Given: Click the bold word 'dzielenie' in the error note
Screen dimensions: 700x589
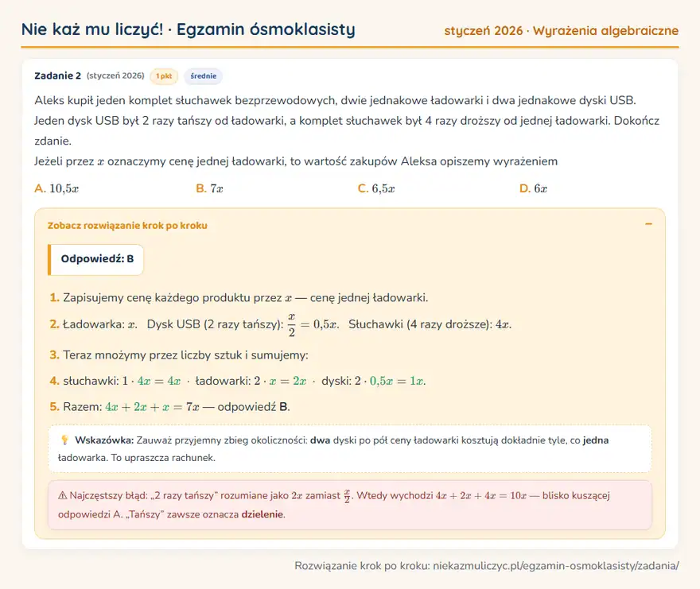Looking at the screenshot, I should pos(262,514).
